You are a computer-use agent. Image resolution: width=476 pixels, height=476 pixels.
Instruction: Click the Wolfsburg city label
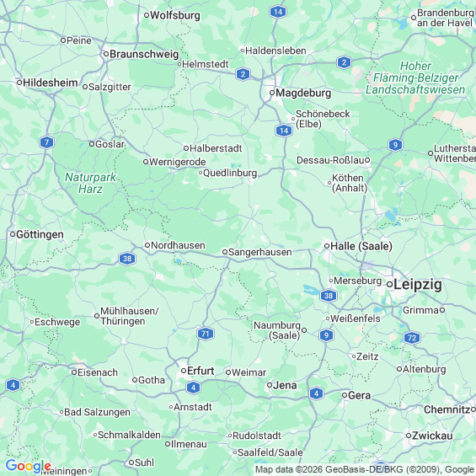[x=175, y=15]
